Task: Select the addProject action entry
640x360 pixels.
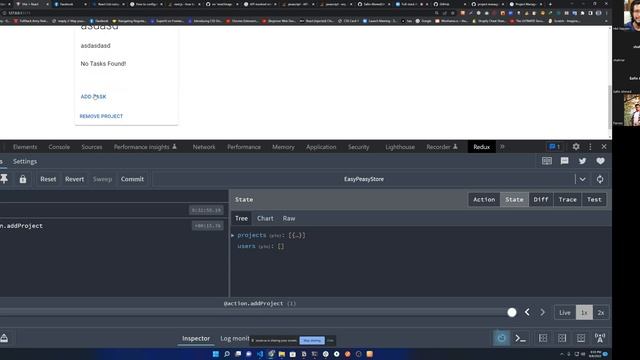Action: coord(114,226)
